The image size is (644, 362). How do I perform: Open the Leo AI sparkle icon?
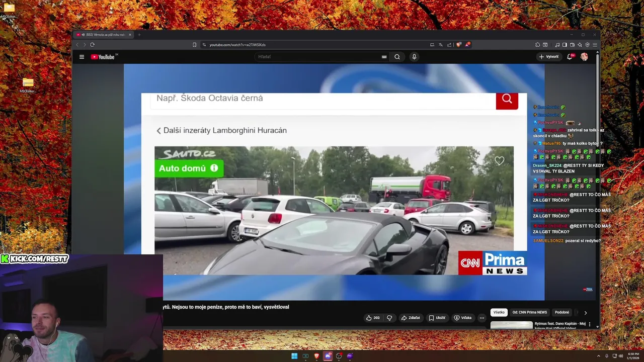click(x=580, y=45)
